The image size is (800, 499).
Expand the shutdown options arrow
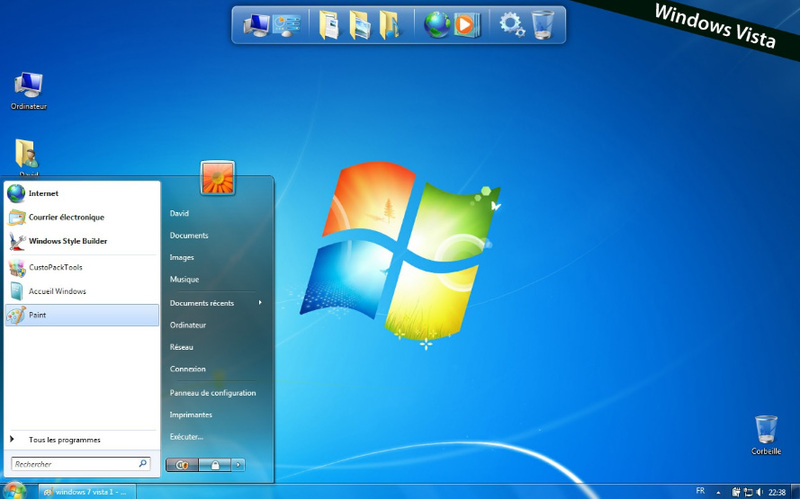pos(238,465)
